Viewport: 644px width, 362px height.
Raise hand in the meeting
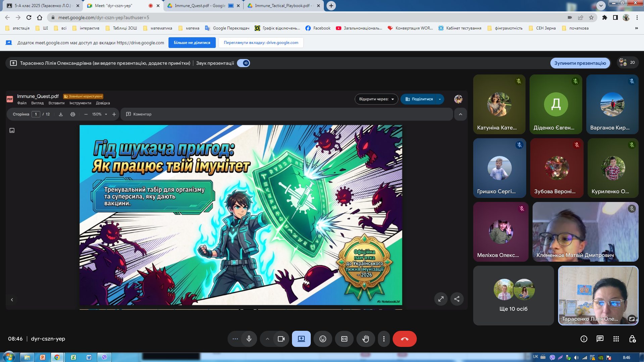365,339
